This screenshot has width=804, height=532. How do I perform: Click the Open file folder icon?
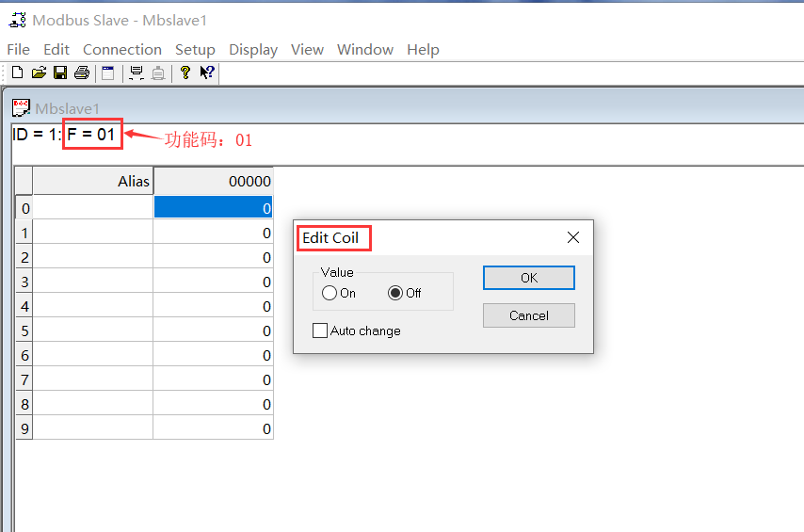39,73
